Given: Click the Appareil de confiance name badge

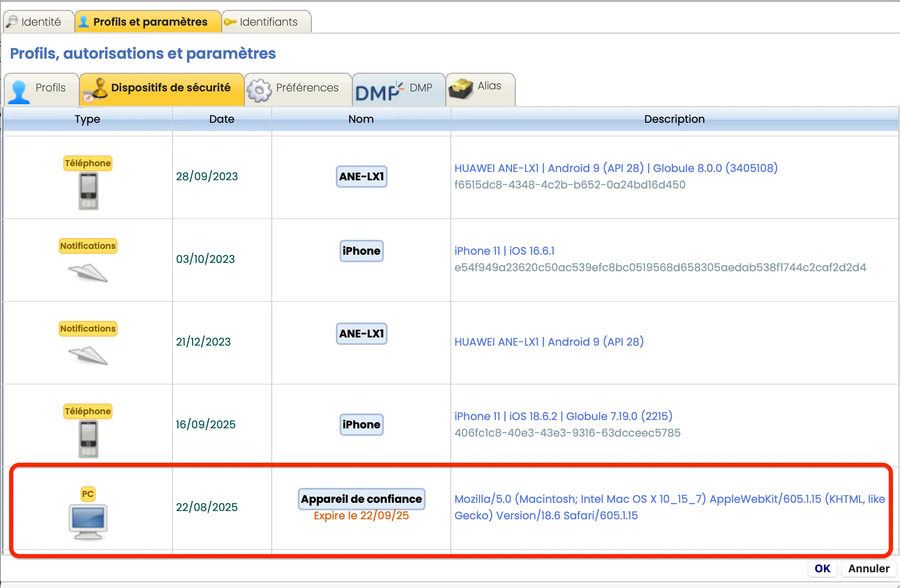Looking at the screenshot, I should [x=361, y=499].
